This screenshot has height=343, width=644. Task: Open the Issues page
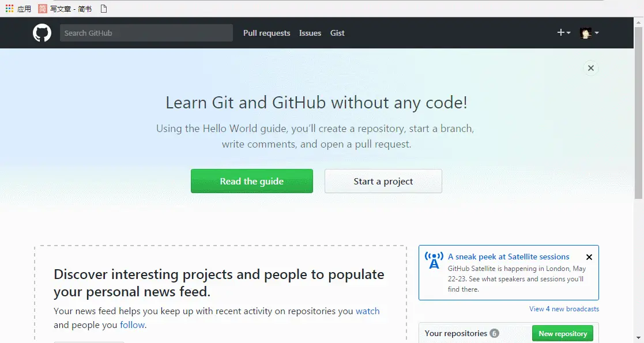(310, 33)
